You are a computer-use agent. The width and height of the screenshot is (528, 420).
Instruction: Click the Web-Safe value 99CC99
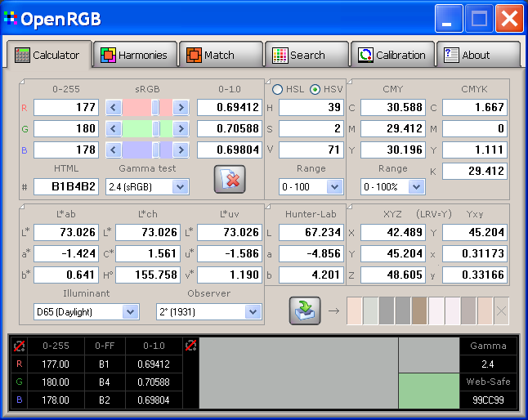pos(488,400)
